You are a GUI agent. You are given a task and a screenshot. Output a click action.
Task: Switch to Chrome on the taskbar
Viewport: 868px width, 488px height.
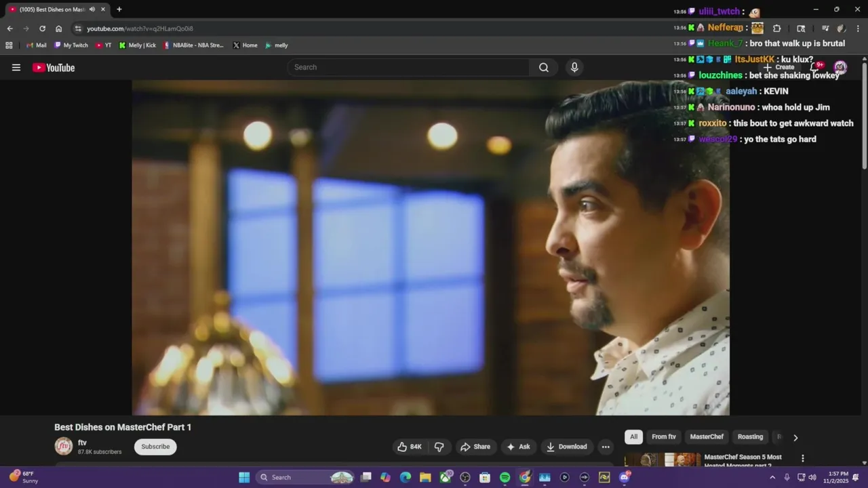525,478
